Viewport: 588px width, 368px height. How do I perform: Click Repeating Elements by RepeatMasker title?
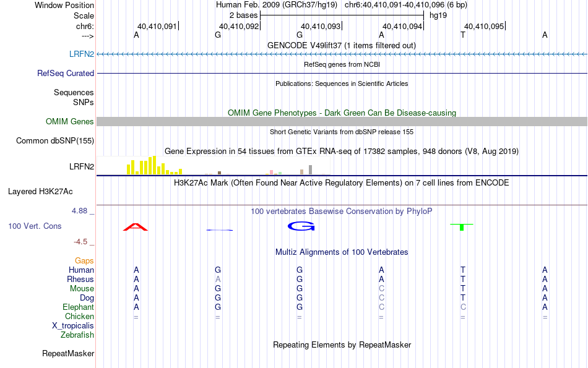click(342, 344)
